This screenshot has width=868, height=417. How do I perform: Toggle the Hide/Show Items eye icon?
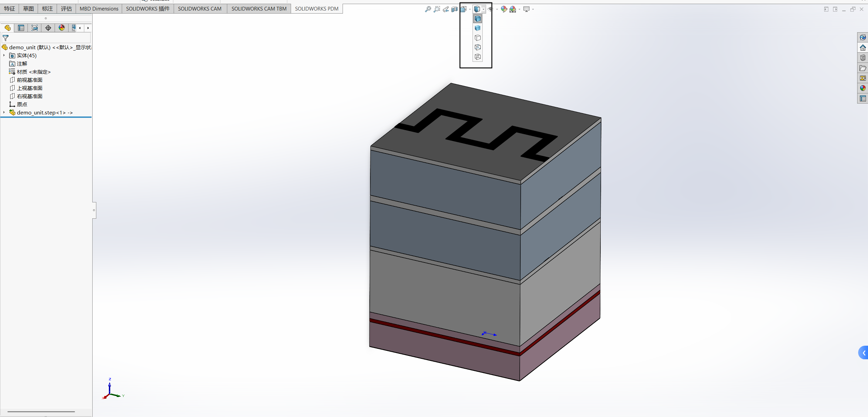490,9
